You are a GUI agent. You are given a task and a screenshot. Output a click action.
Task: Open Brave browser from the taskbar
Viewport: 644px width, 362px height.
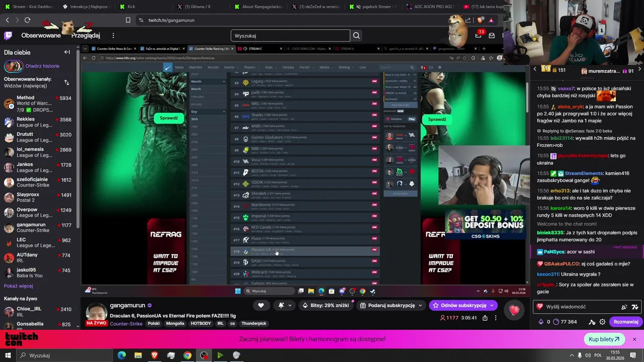coord(154,355)
